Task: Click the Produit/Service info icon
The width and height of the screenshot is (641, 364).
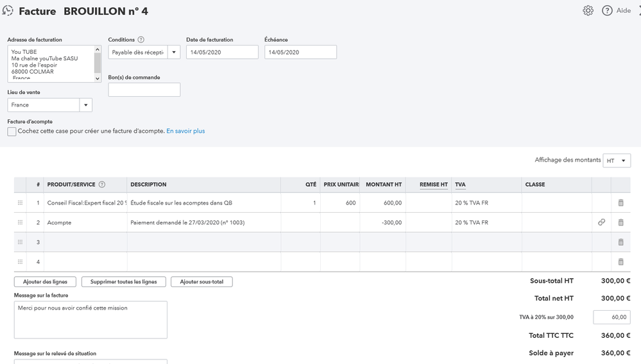Action: point(102,185)
